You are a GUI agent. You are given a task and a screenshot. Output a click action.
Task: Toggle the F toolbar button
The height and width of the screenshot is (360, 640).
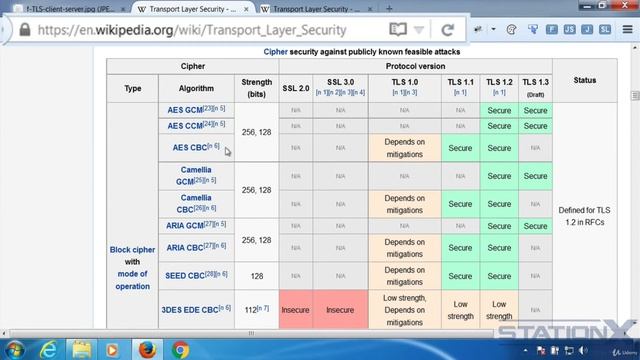[552, 29]
